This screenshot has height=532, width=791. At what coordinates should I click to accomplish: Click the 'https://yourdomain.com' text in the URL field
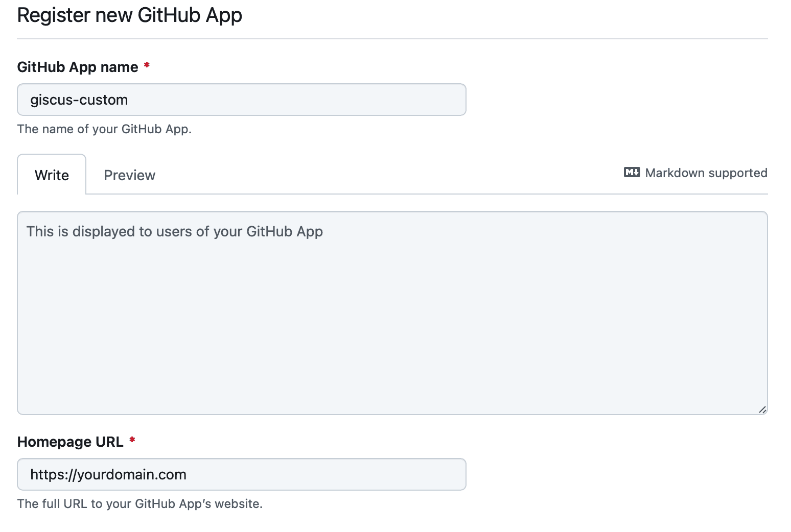tap(108, 475)
